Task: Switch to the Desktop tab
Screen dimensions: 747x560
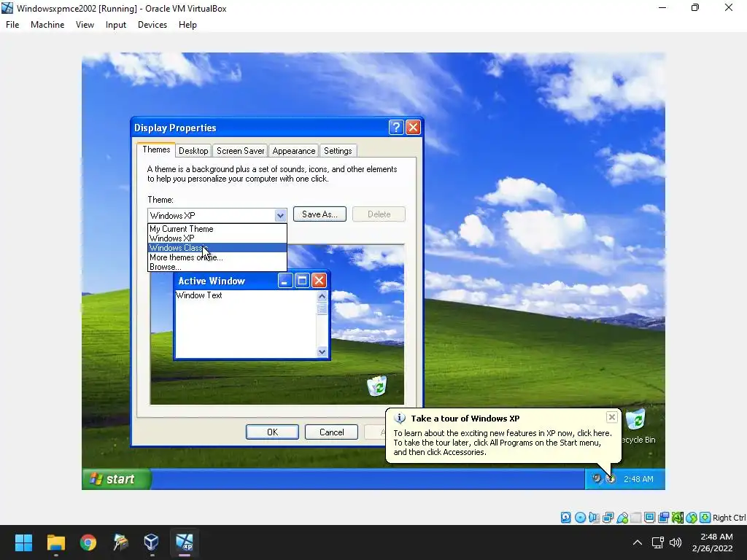Action: [x=193, y=151]
